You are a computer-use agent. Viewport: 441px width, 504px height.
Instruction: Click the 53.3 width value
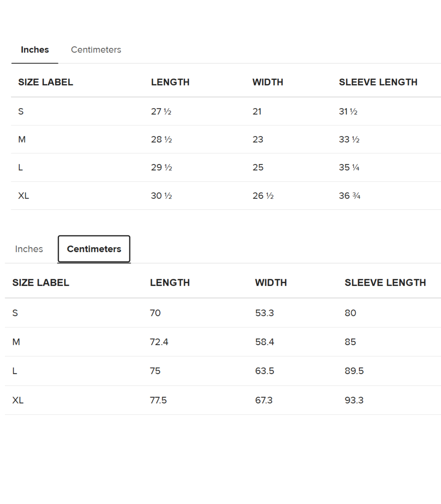click(x=265, y=313)
